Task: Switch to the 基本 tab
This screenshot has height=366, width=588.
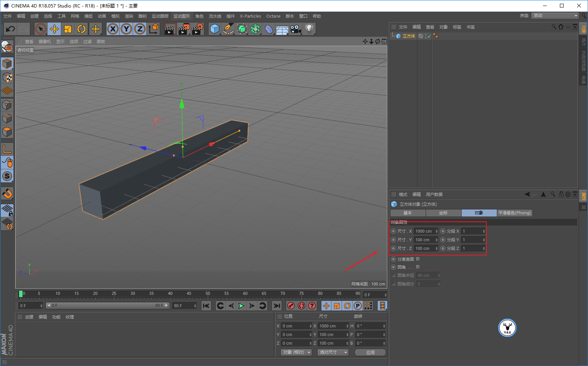Action: pos(408,213)
